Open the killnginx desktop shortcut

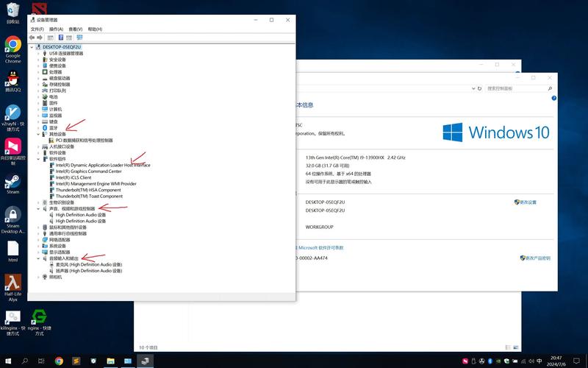12,322
